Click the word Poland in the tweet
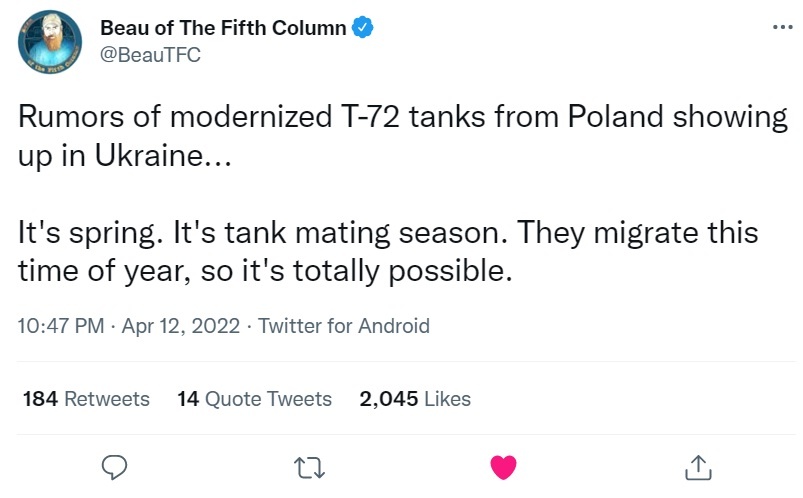The height and width of the screenshot is (498, 803). pyautogui.click(x=616, y=116)
